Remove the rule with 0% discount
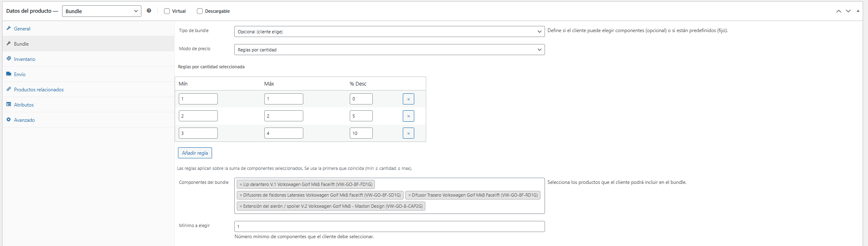The image size is (868, 246). (x=409, y=99)
